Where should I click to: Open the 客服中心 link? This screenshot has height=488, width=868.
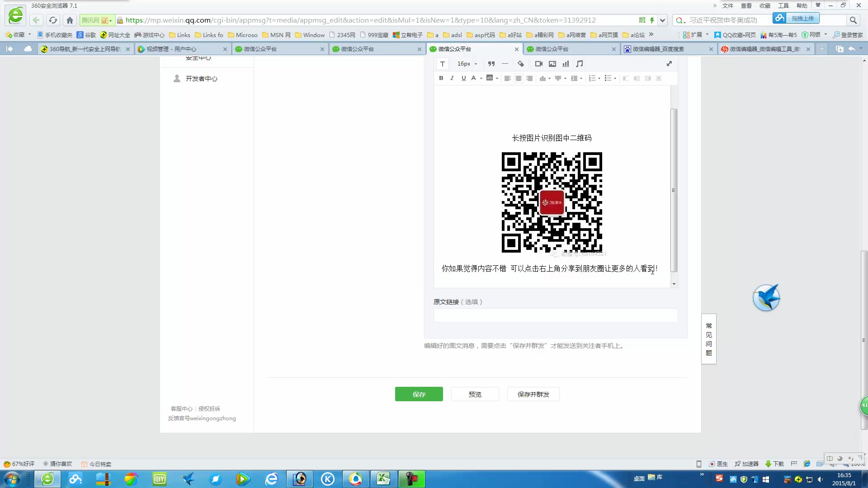click(182, 408)
